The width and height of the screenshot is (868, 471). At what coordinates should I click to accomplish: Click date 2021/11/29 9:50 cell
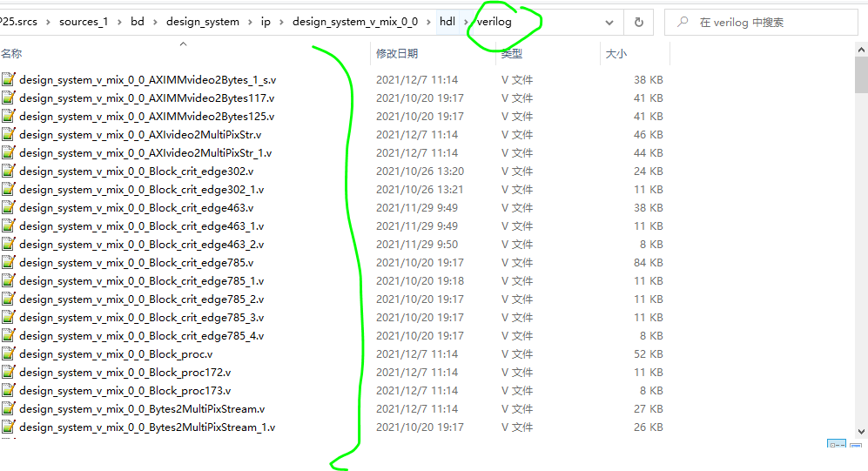pyautogui.click(x=417, y=244)
